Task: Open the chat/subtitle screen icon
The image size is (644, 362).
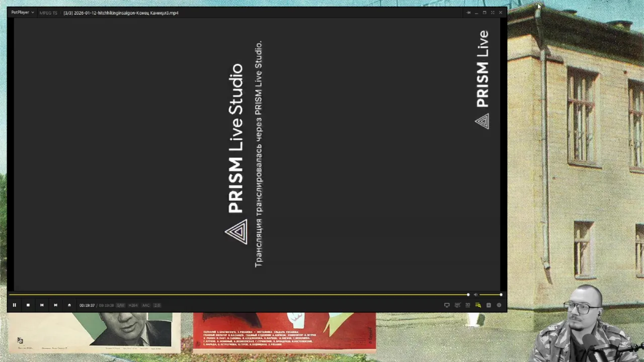Action: (x=447, y=305)
